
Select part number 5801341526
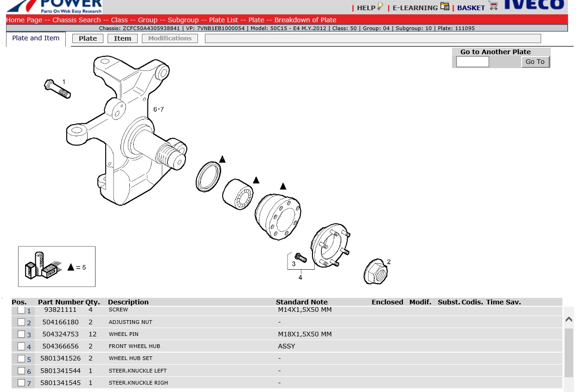tap(60, 358)
